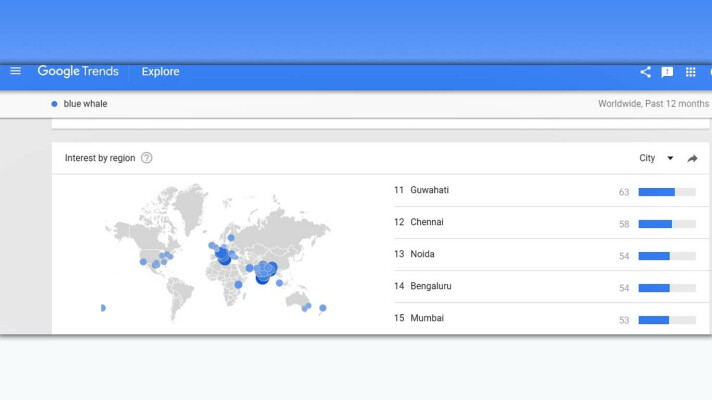Click the Google Trends logo
The width and height of the screenshot is (712, 400).
[78, 71]
